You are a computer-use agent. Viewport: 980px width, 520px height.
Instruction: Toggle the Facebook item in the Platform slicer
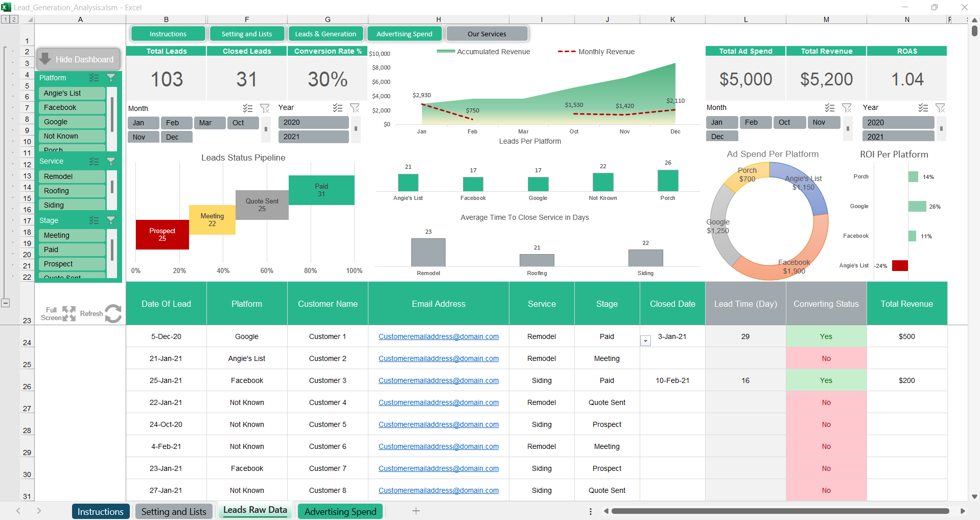tap(72, 107)
